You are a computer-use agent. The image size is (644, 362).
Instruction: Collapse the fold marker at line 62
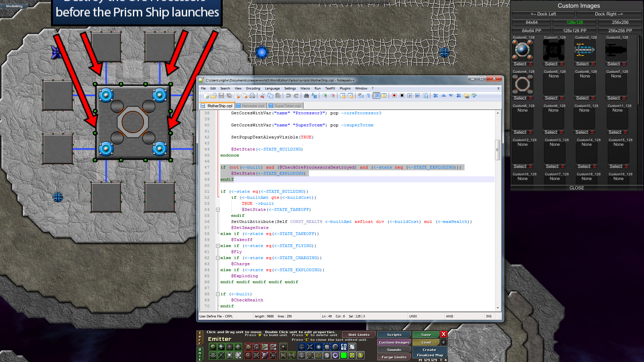pos(218,258)
